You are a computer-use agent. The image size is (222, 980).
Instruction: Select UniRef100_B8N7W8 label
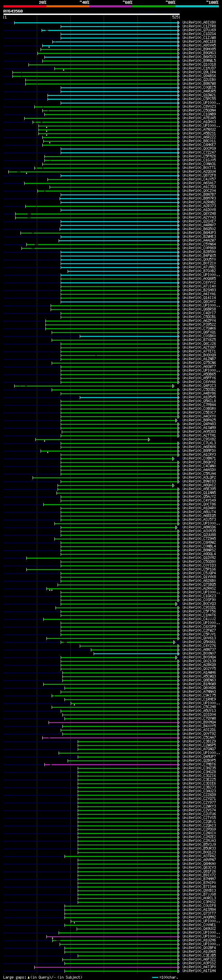click(199, 84)
